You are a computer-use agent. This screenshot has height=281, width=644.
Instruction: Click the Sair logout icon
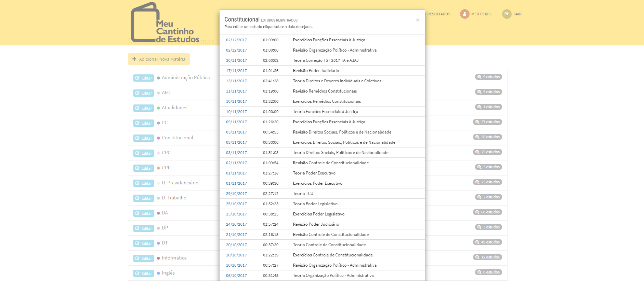pyautogui.click(x=507, y=14)
